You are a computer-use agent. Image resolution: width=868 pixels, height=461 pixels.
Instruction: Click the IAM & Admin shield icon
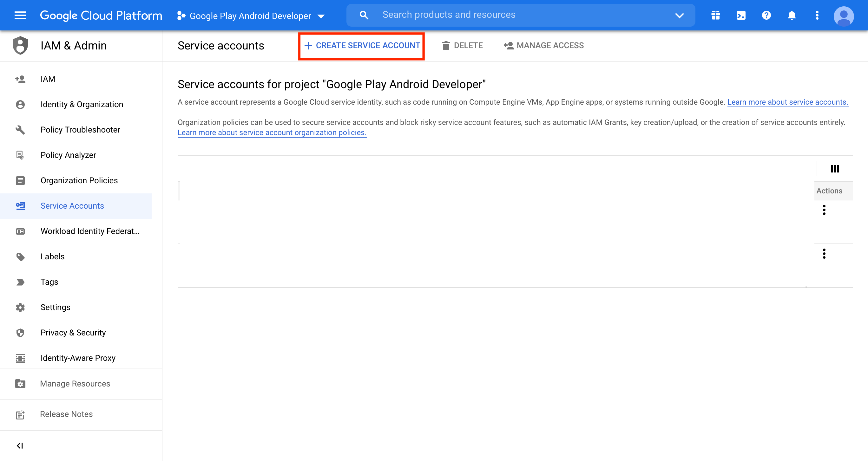click(20, 45)
